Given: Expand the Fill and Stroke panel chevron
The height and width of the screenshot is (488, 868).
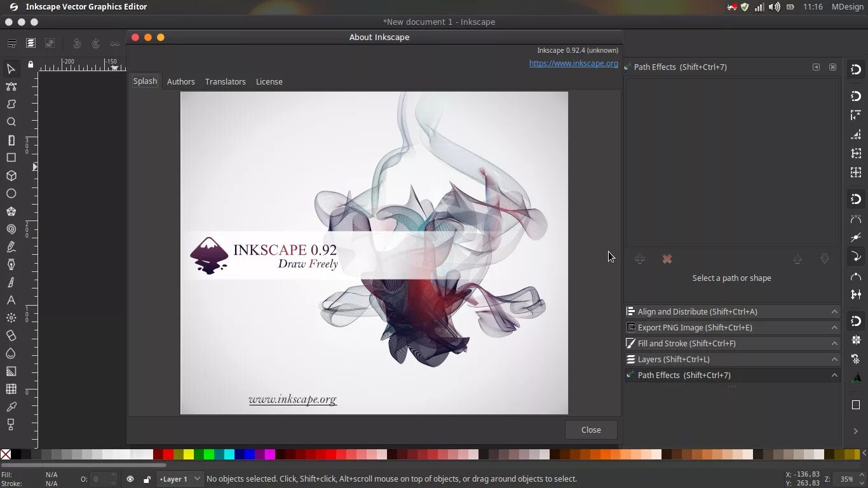Looking at the screenshot, I should [x=834, y=343].
